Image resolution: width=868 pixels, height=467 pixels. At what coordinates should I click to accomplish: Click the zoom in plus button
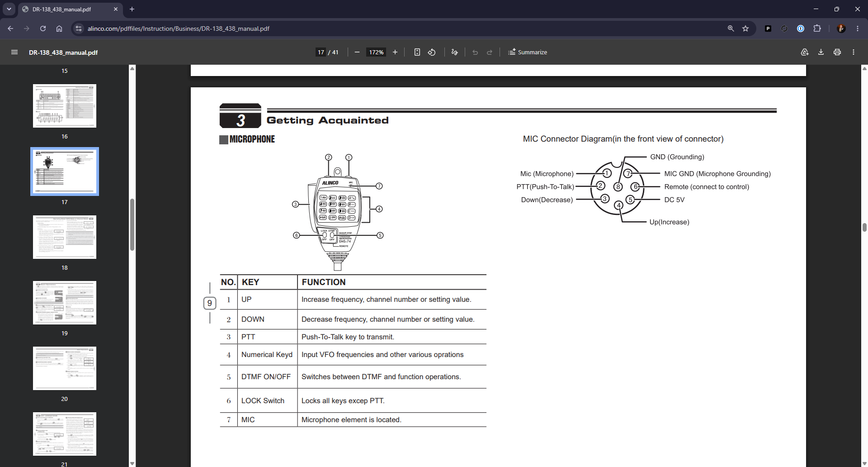coord(395,52)
